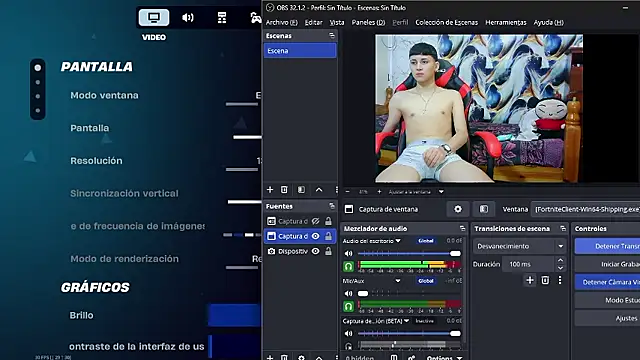Zoom out the OBS preview
Screen dimensions: 640x360
click(x=347, y=192)
